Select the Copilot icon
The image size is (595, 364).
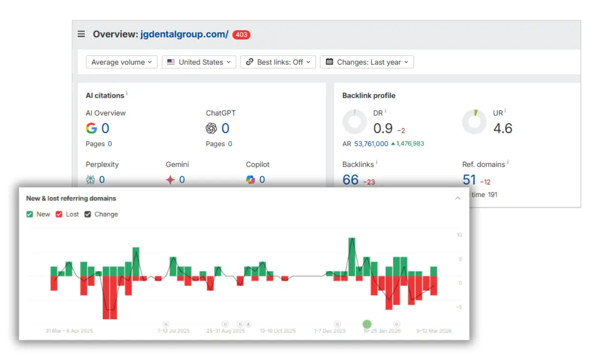[x=251, y=180]
